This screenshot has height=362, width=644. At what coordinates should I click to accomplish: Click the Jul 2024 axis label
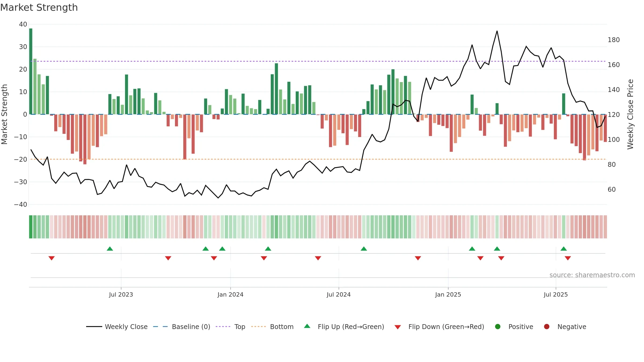(339, 294)
